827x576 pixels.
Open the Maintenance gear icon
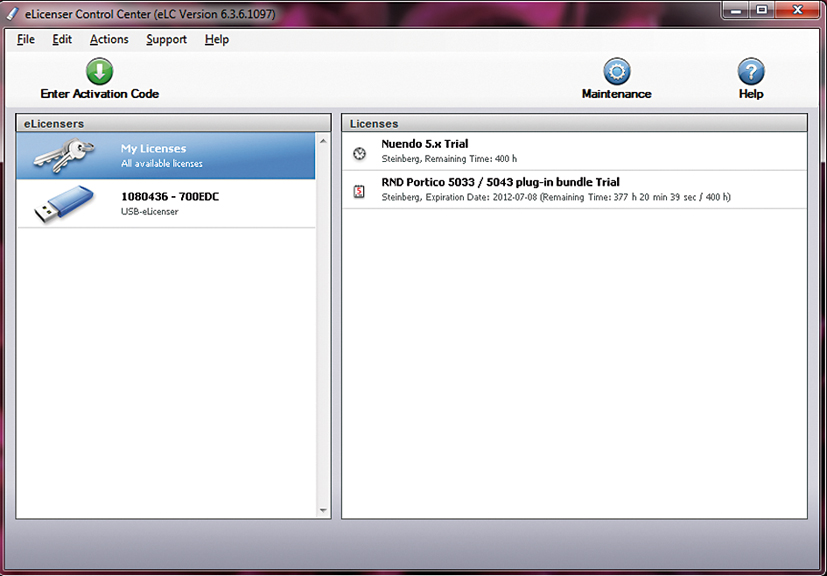[617, 71]
